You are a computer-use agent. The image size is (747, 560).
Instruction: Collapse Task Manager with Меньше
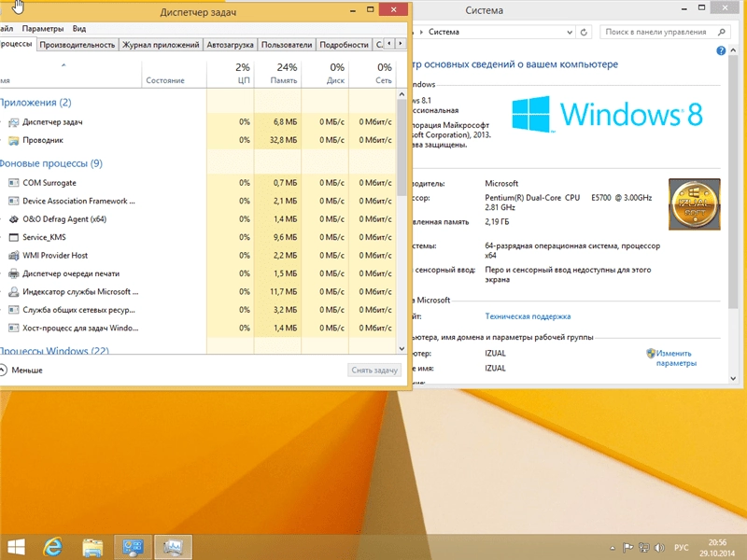(21, 370)
